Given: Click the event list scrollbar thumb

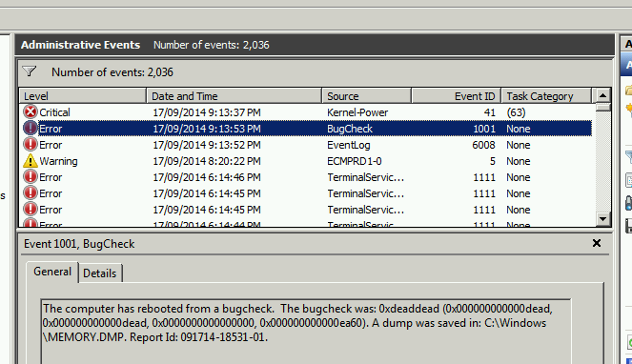Looking at the screenshot, I should [602, 108].
